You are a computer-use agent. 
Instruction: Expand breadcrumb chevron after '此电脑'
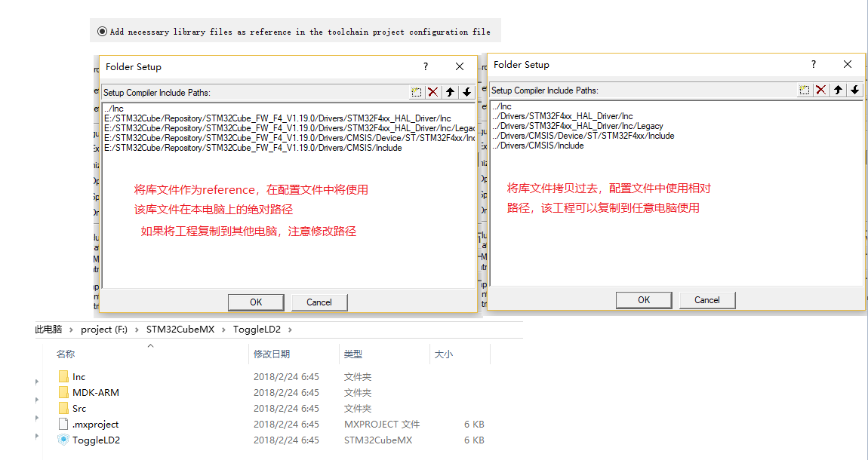coord(72,330)
